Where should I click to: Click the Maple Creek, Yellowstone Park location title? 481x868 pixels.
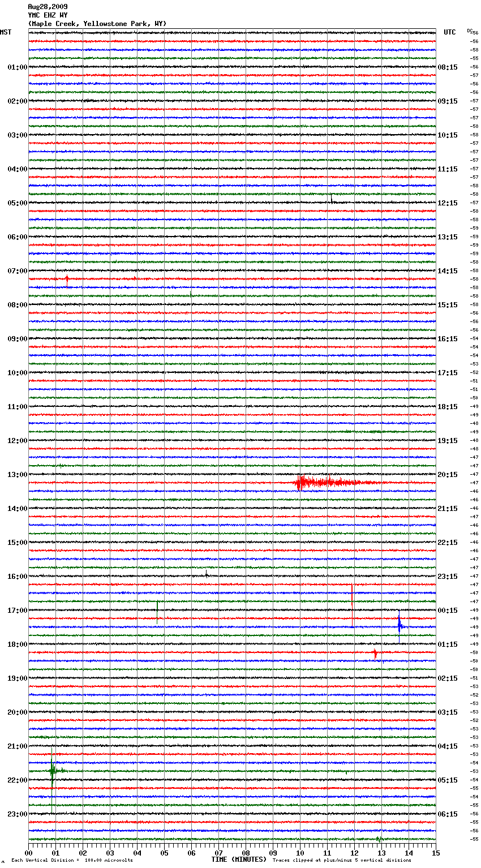[97, 24]
